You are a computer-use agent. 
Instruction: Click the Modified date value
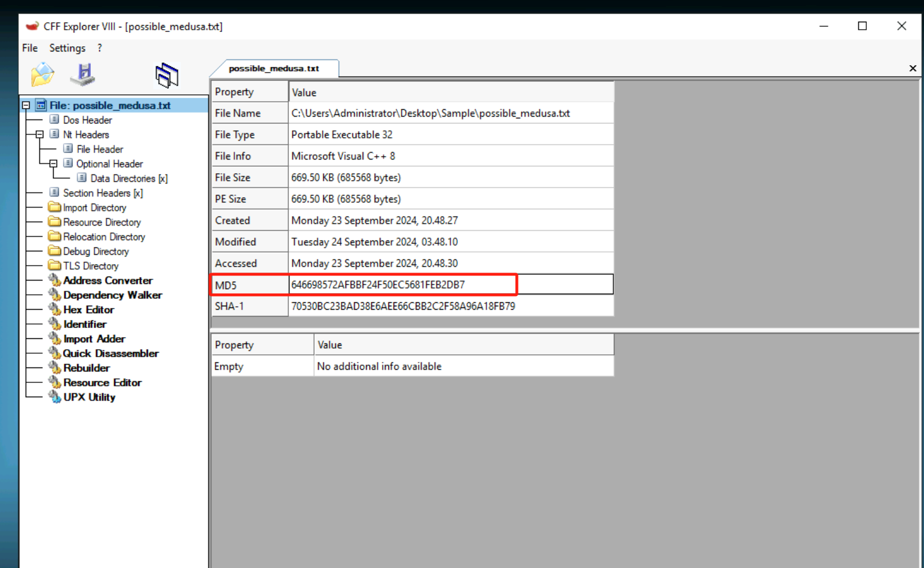click(x=375, y=242)
